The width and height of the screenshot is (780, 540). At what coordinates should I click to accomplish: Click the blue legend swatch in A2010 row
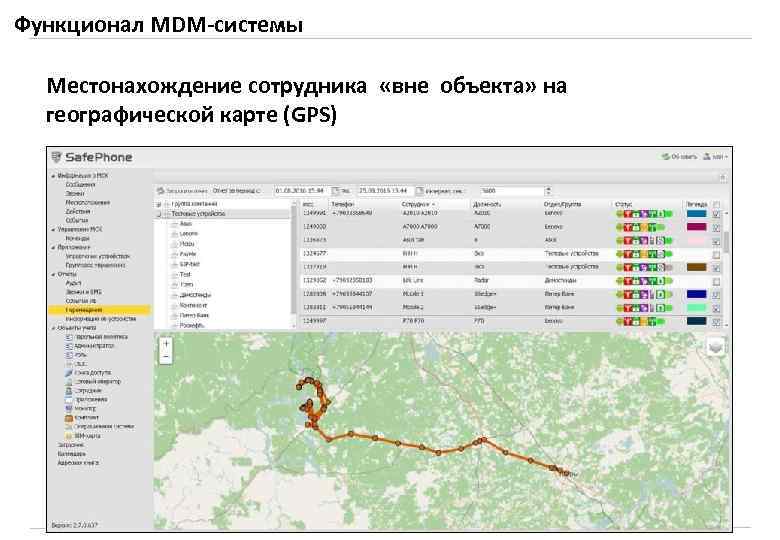[x=696, y=214]
